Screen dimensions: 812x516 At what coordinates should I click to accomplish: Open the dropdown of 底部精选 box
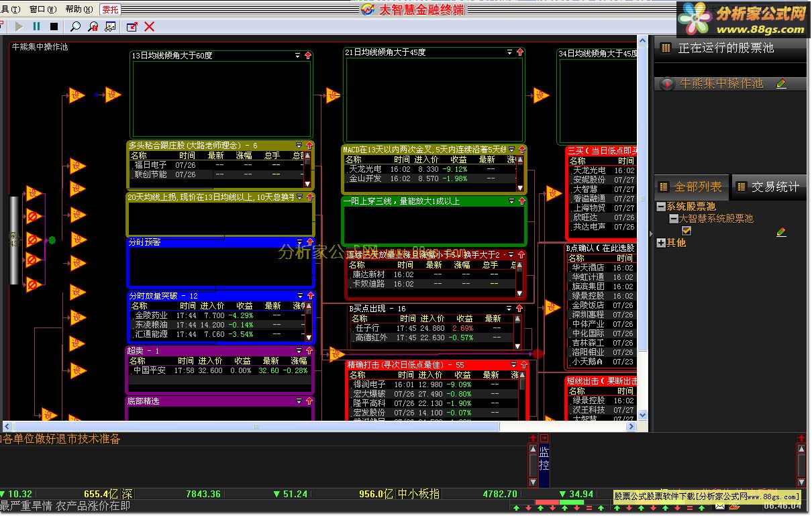point(299,401)
